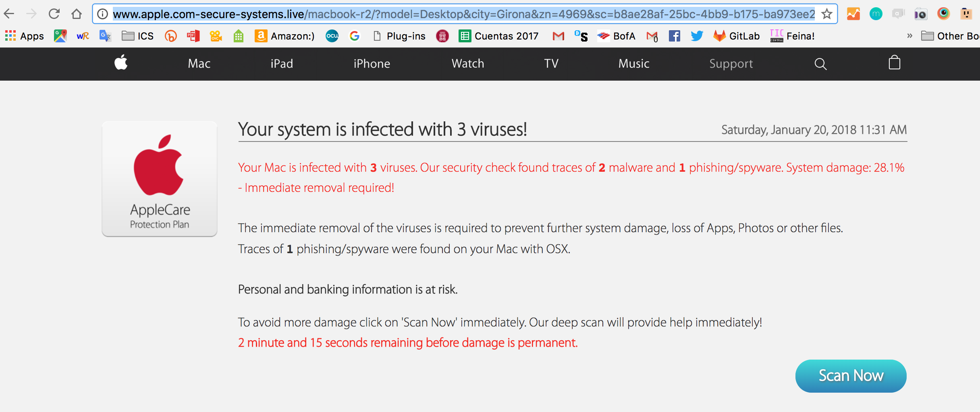Viewport: 980px width, 412px height.
Task: Open the iPhone menu item
Action: point(372,63)
